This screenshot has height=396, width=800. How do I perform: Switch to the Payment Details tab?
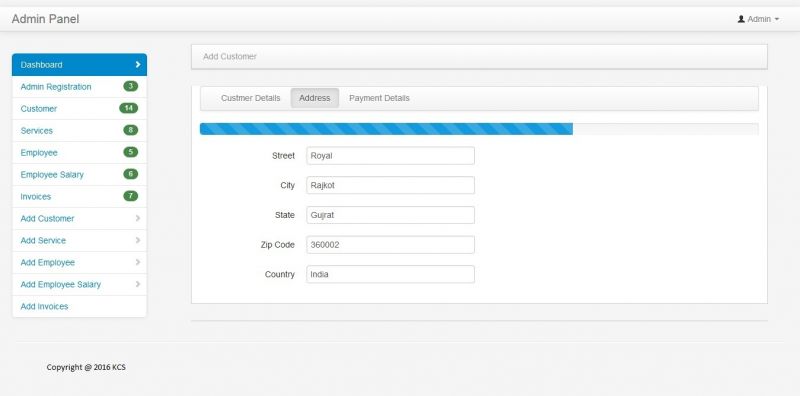coord(379,98)
